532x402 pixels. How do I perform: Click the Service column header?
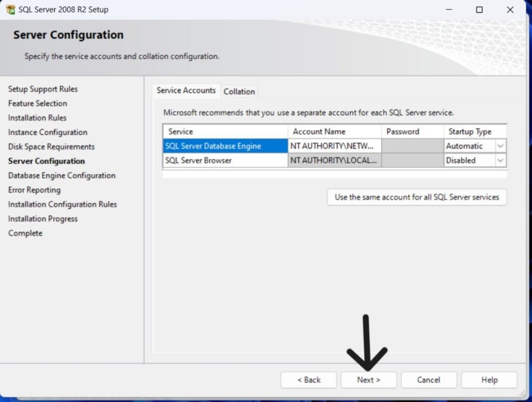pyautogui.click(x=225, y=132)
